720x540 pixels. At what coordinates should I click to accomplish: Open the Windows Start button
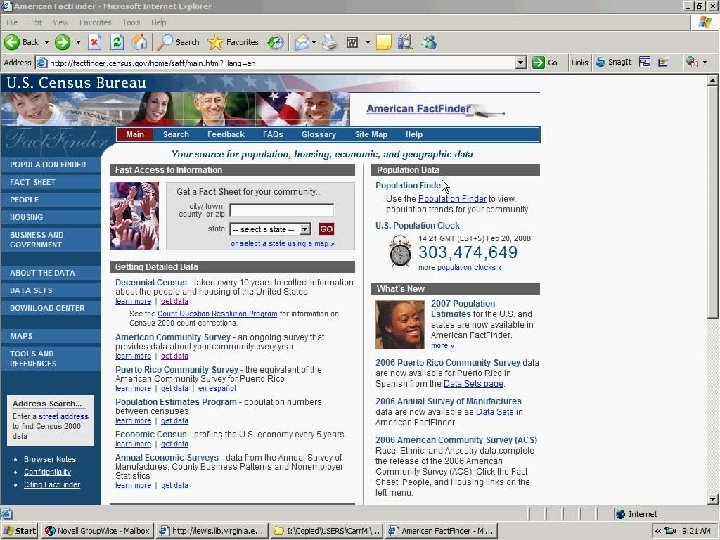pos(20,531)
